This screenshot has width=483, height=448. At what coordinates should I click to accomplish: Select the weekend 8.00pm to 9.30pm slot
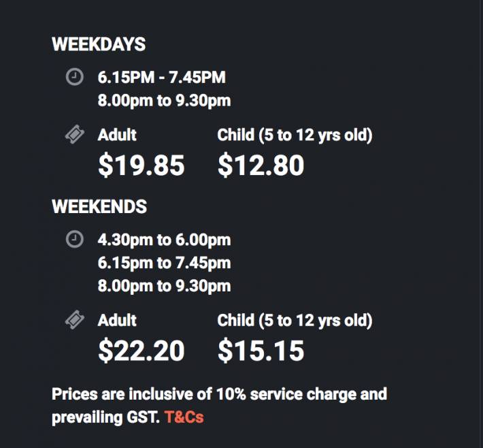164,286
